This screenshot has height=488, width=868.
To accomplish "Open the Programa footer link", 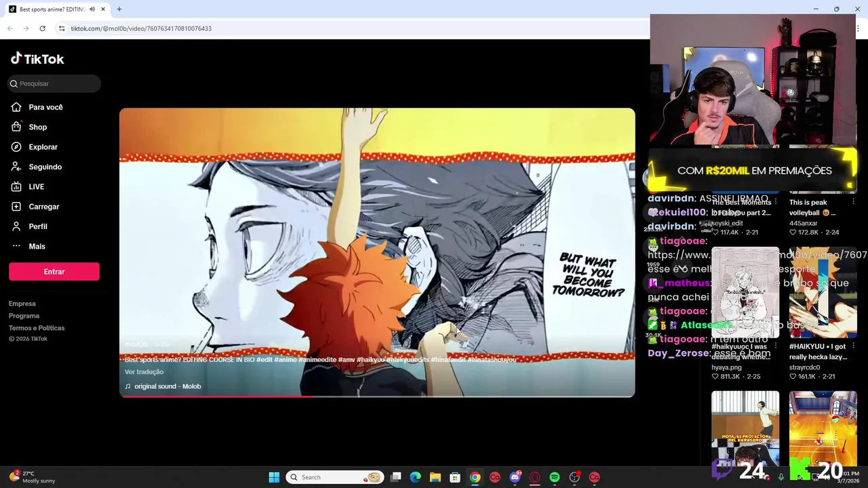I will pos(24,316).
